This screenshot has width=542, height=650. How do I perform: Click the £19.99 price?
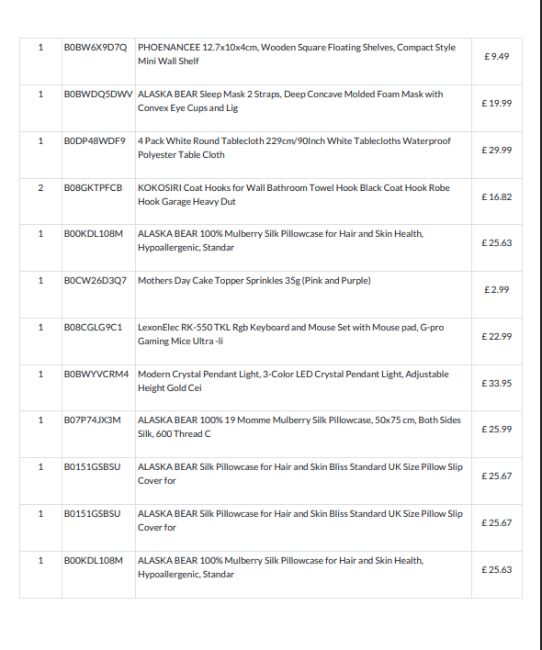[496, 103]
